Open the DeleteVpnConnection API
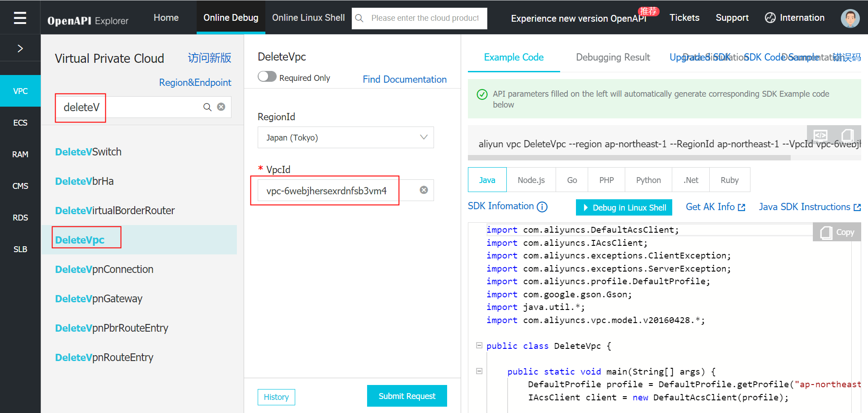 pyautogui.click(x=104, y=269)
